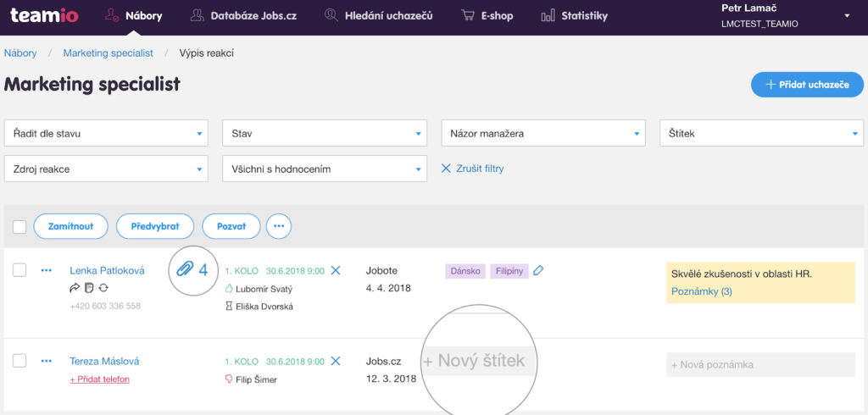
Task: Click the Pozvat button
Action: (231, 226)
